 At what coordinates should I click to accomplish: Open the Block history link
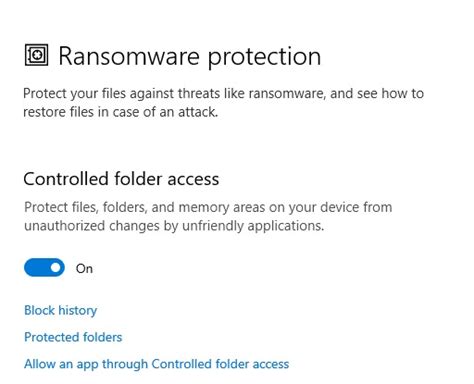(61, 310)
